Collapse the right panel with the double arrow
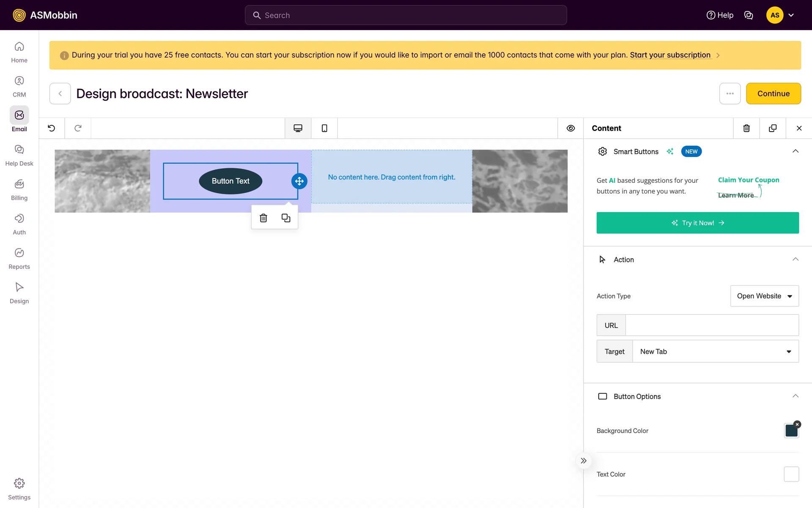 583,461
